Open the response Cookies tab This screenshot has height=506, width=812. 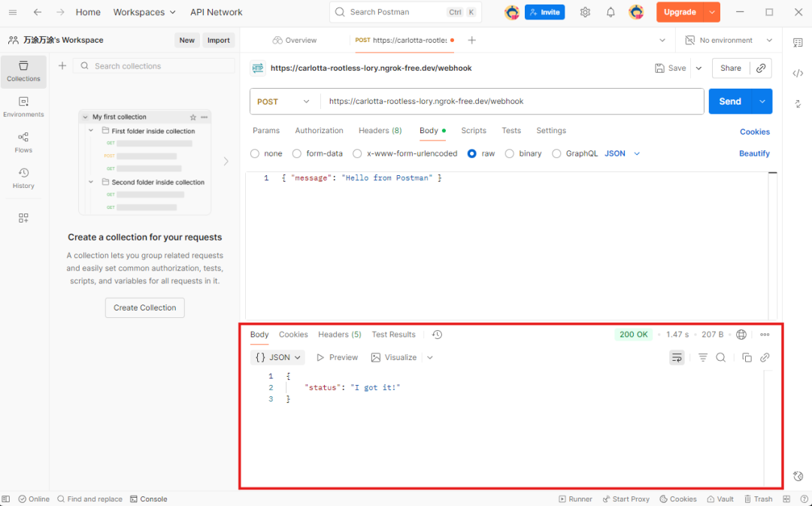293,335
